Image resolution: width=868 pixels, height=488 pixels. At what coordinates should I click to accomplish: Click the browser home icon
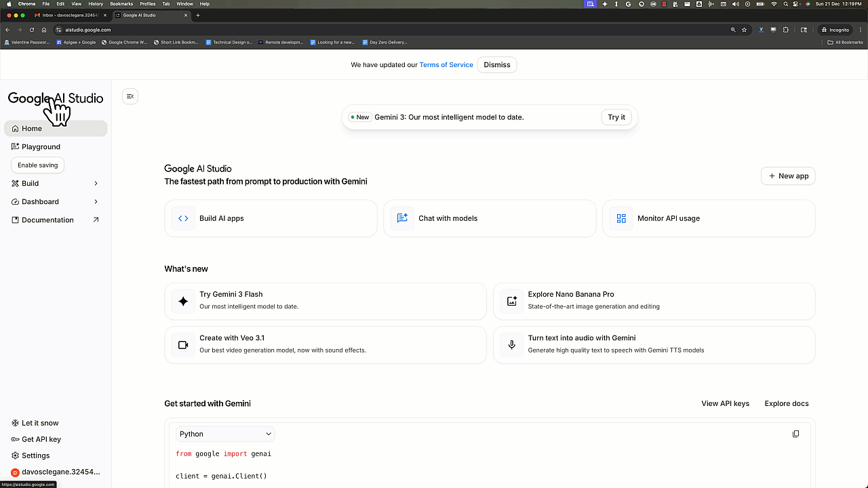coord(44,30)
